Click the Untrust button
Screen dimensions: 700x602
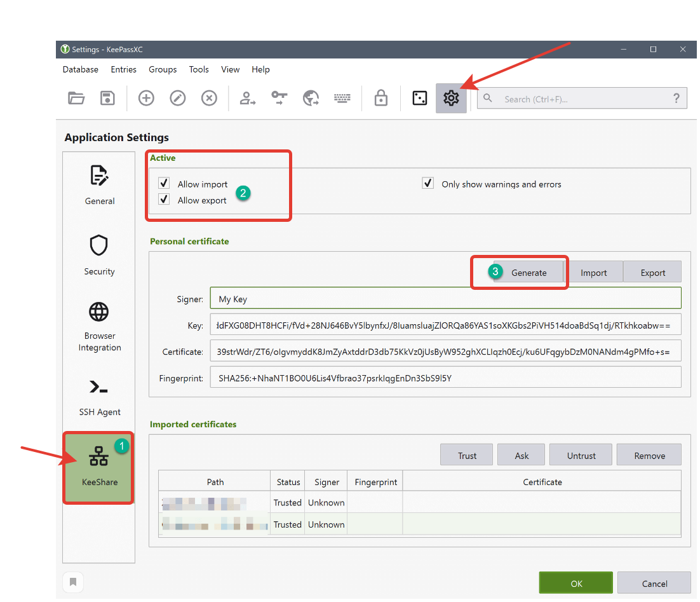coord(581,455)
